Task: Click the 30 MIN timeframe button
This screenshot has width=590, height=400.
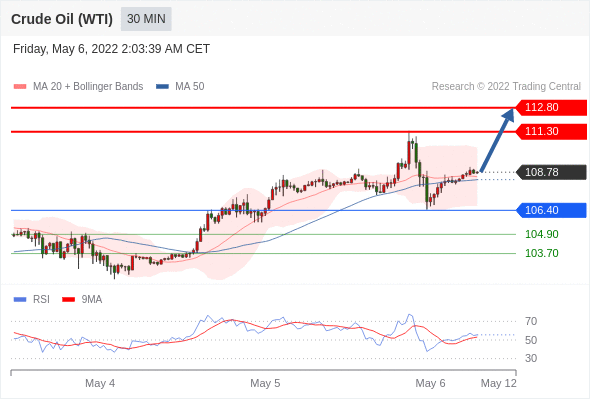Action: click(x=146, y=19)
